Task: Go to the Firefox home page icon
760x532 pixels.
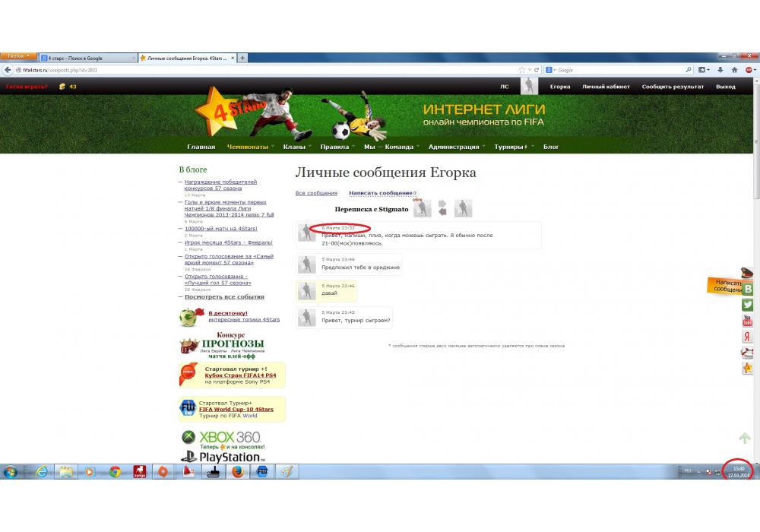Action: 734,70
